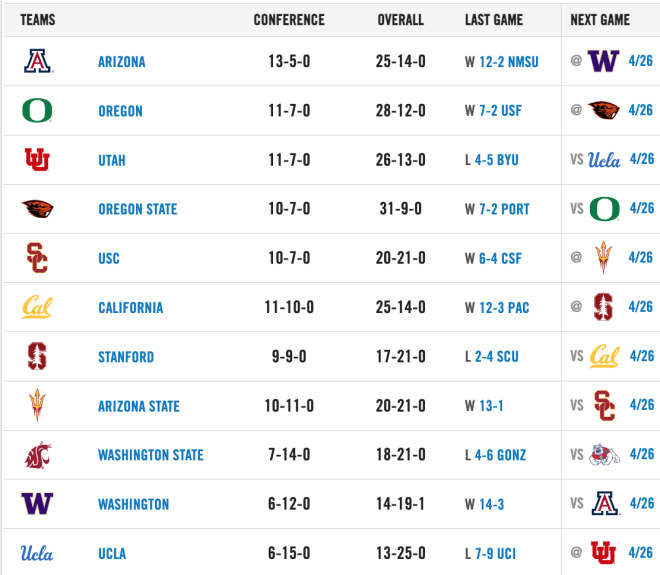The height and width of the screenshot is (575, 660).
Task: Open the Arizona State team link
Action: 139,406
